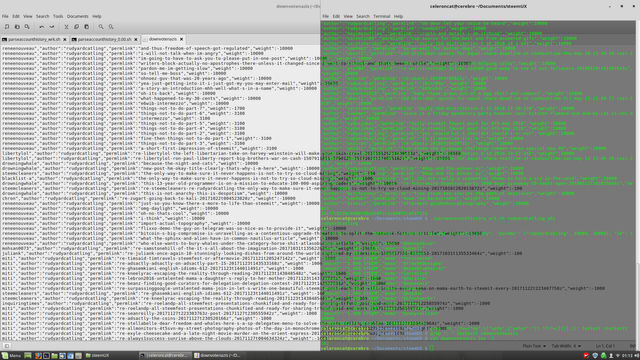Click Ln 1, Col 1 status indicator

605,346
